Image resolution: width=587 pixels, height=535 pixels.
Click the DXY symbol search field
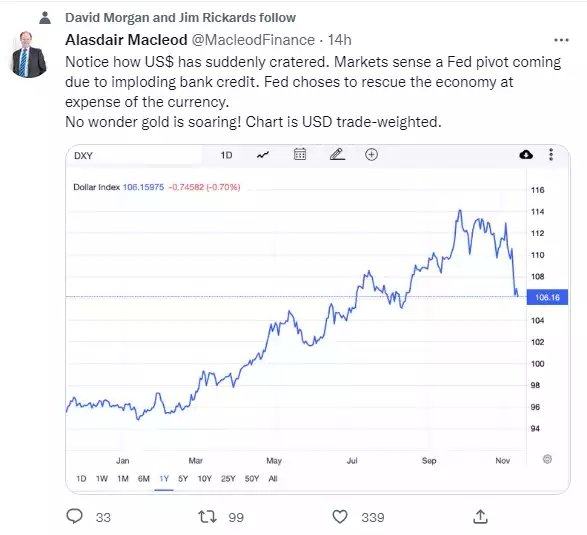(134, 155)
